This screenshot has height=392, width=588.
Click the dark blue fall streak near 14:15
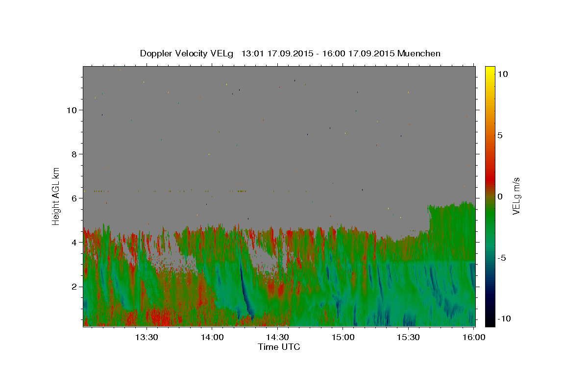point(245,292)
